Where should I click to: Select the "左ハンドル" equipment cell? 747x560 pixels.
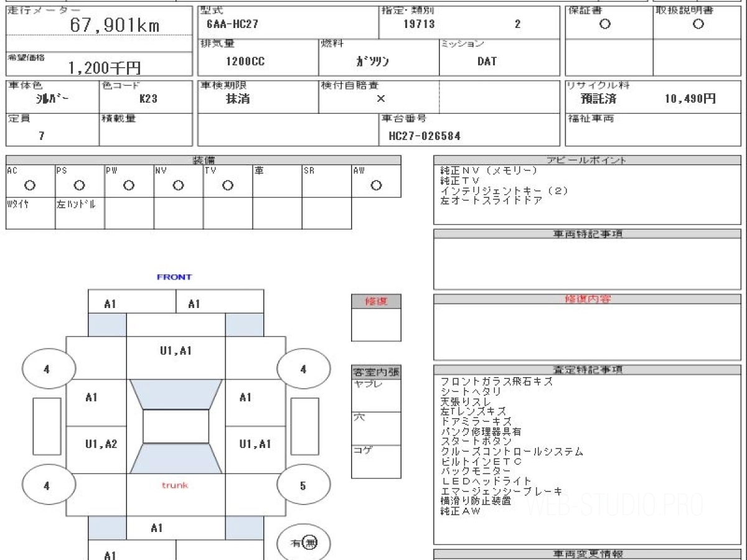pyautogui.click(x=80, y=213)
